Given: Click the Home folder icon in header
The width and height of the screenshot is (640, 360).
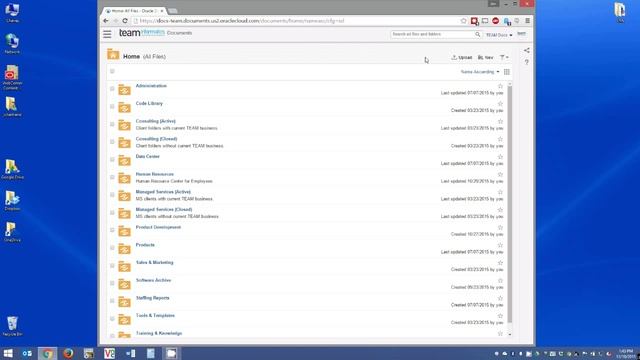Looking at the screenshot, I should [113, 54].
